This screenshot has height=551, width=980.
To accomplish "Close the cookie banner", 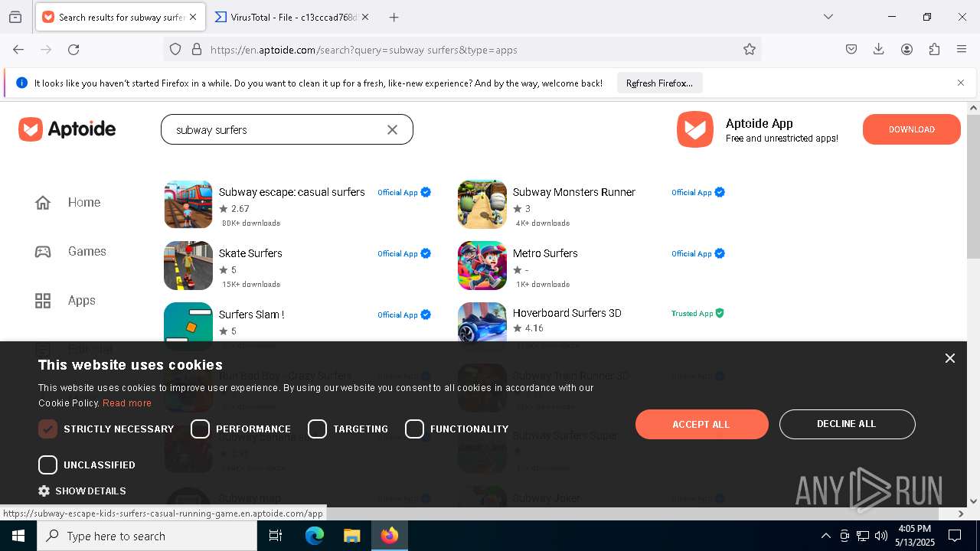I will 950,358.
